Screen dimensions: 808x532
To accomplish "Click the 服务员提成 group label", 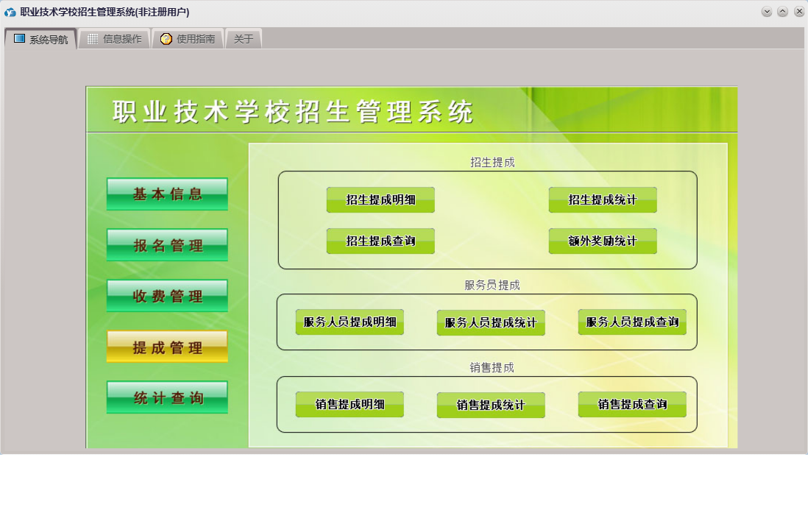I will coord(492,285).
